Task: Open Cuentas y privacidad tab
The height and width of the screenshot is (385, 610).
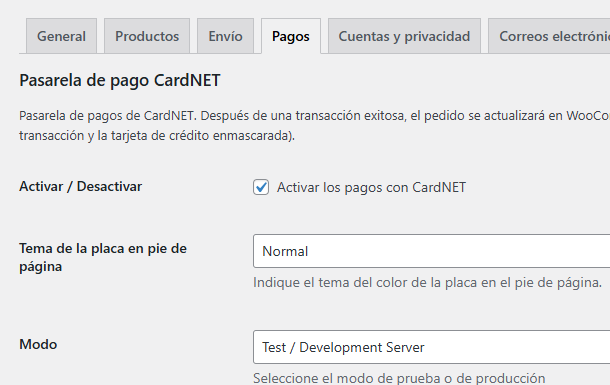Action: (404, 36)
